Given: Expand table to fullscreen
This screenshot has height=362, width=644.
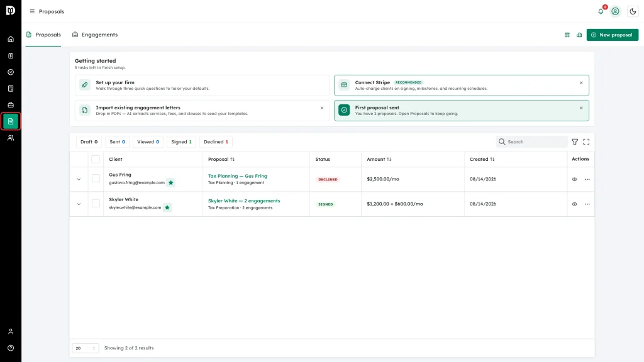Looking at the screenshot, I should point(587,141).
